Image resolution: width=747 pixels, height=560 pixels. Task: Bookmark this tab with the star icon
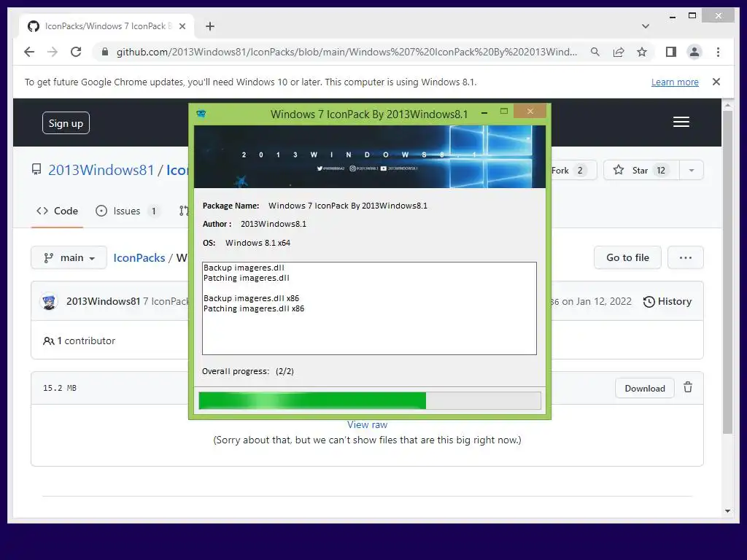point(642,52)
